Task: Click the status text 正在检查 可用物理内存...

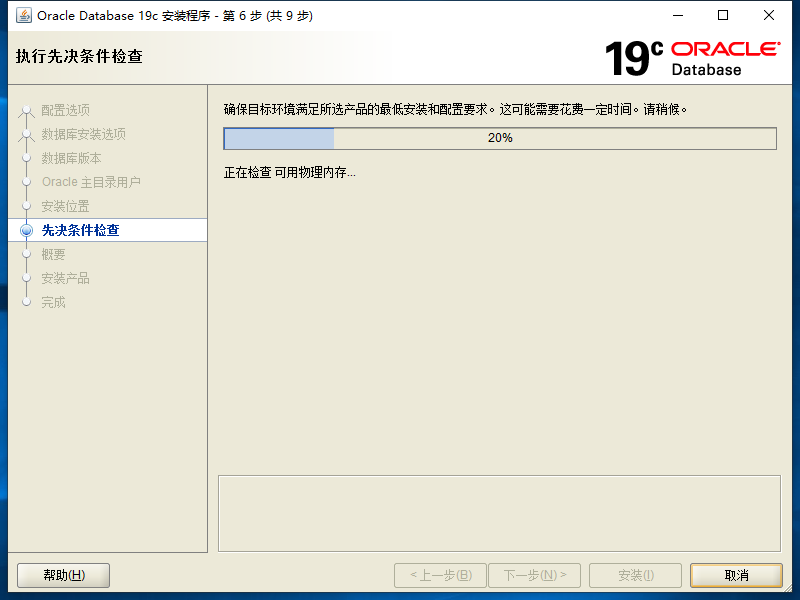Action: [289, 172]
